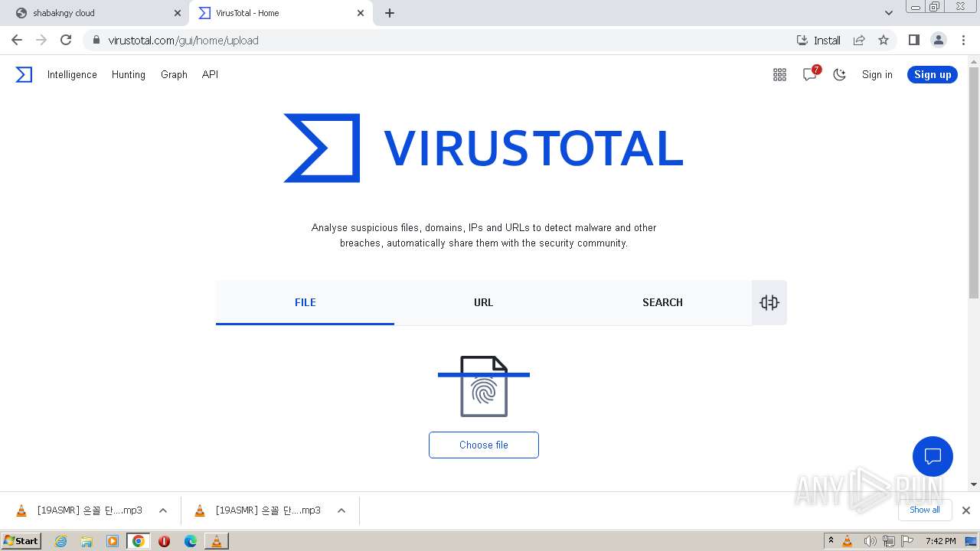Screen dimensions: 980x551
Task: Select the FILE tab
Action: point(305,302)
